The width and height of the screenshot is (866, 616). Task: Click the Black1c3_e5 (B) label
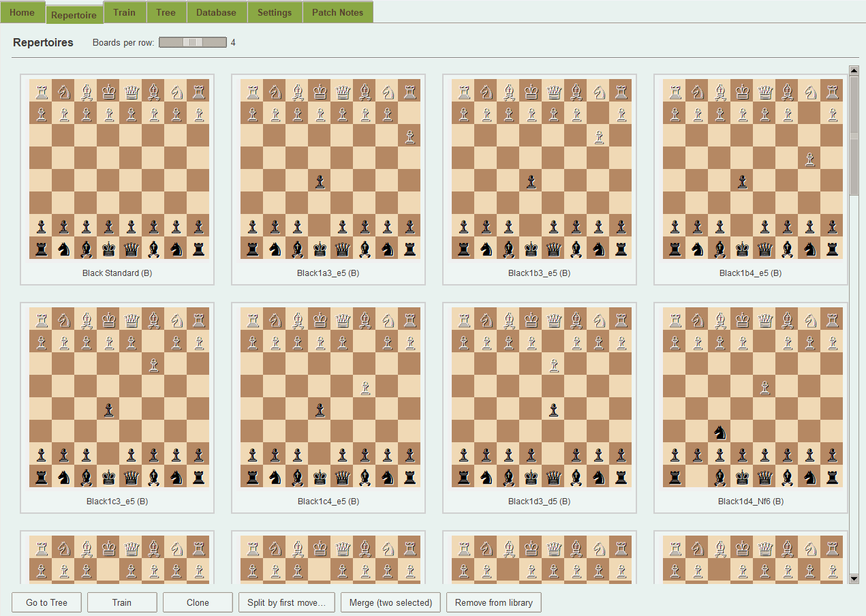click(117, 502)
